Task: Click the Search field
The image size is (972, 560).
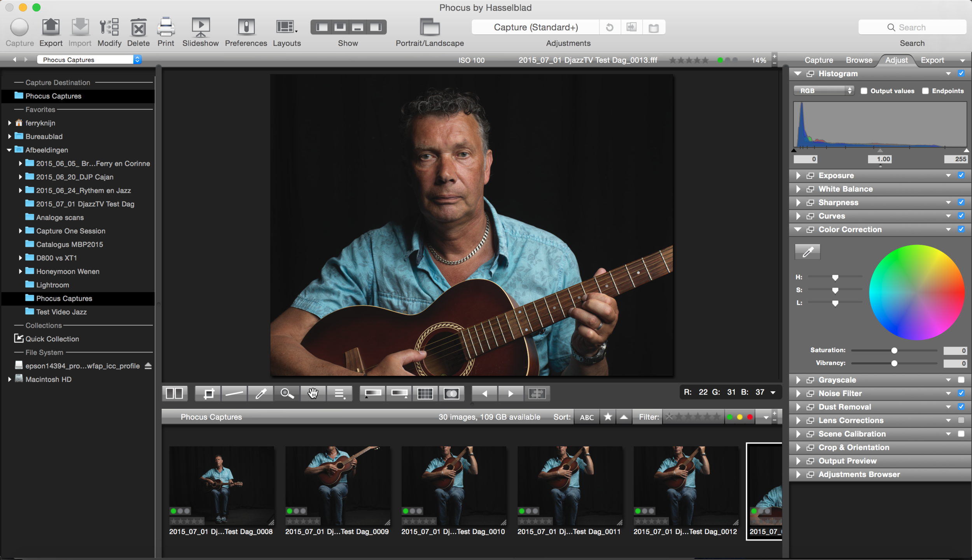Action: coord(912,27)
